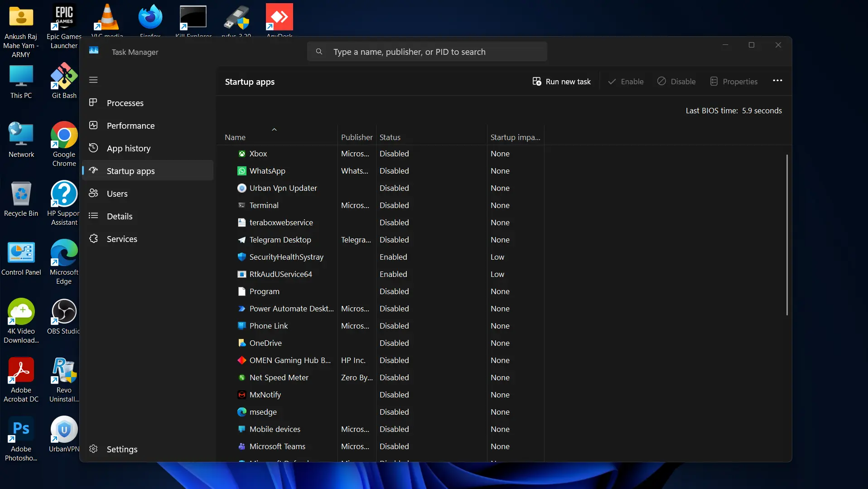Select Adobe Photoshop desktop shortcut
This screenshot has width=868, height=489.
(21, 439)
